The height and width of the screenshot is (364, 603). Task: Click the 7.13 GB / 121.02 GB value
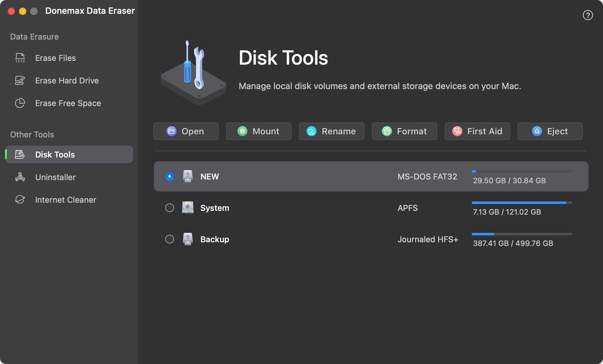click(x=507, y=212)
